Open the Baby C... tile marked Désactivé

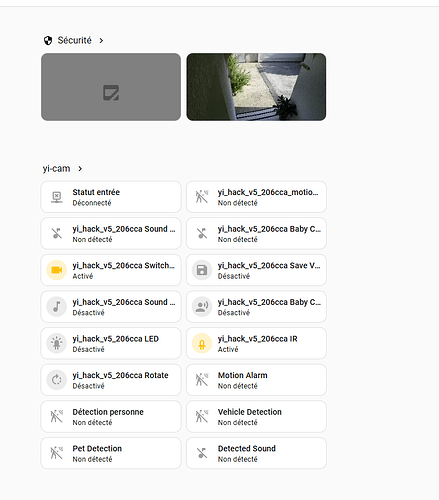(269, 302)
